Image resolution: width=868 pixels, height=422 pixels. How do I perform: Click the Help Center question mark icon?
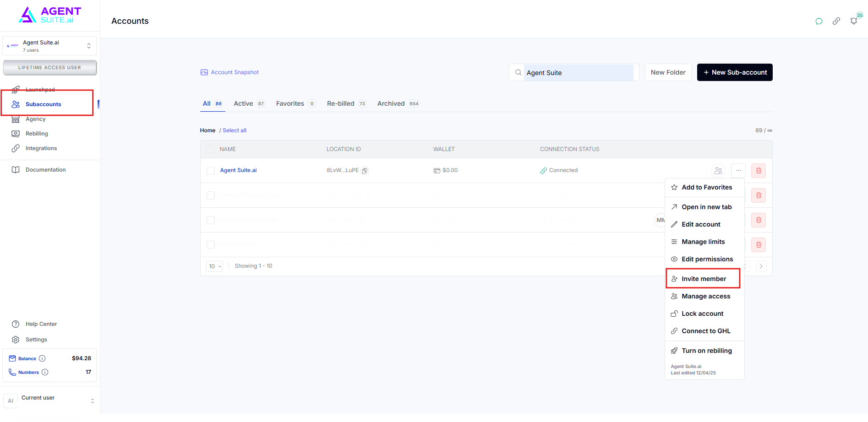pyautogui.click(x=16, y=324)
